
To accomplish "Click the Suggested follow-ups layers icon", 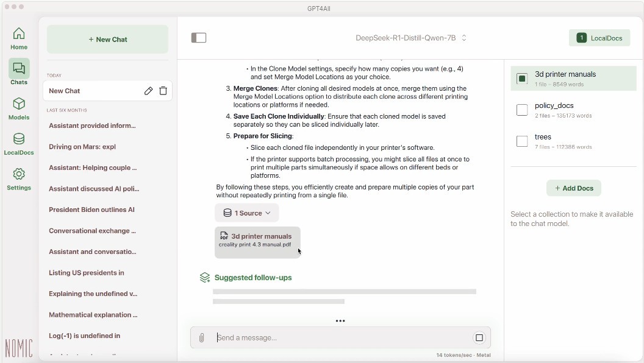I will pyautogui.click(x=204, y=278).
